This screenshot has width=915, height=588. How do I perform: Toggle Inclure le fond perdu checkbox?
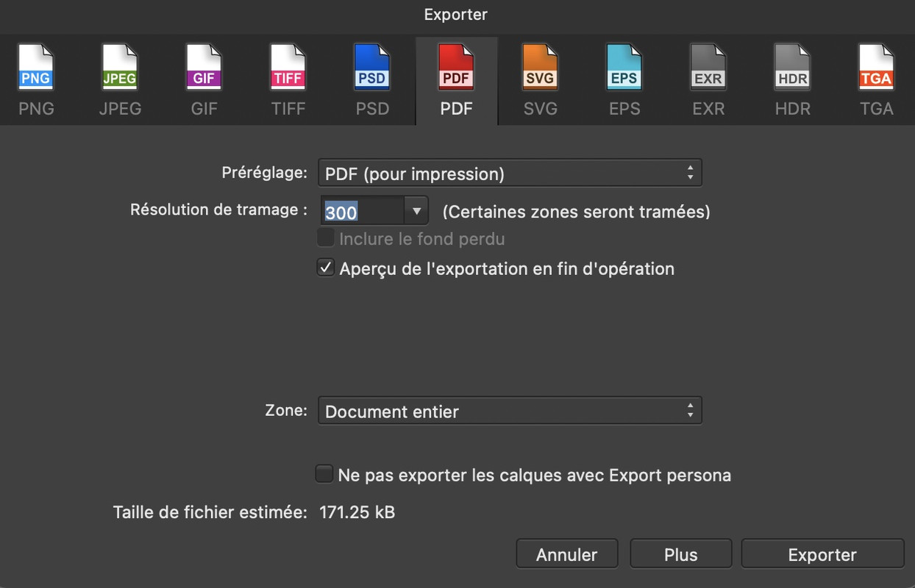[x=325, y=238]
